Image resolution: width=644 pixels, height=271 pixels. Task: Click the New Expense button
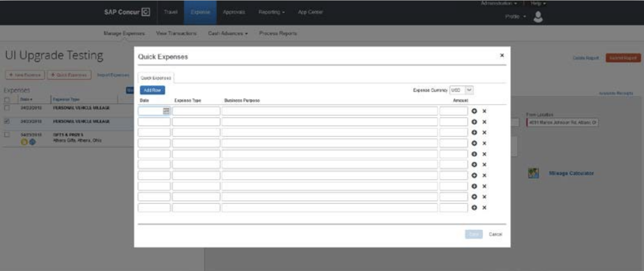pos(24,75)
